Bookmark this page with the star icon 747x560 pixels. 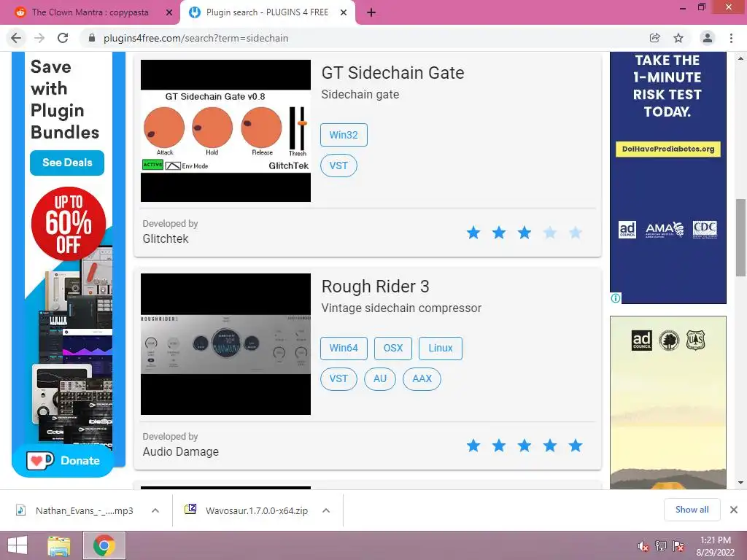click(678, 38)
